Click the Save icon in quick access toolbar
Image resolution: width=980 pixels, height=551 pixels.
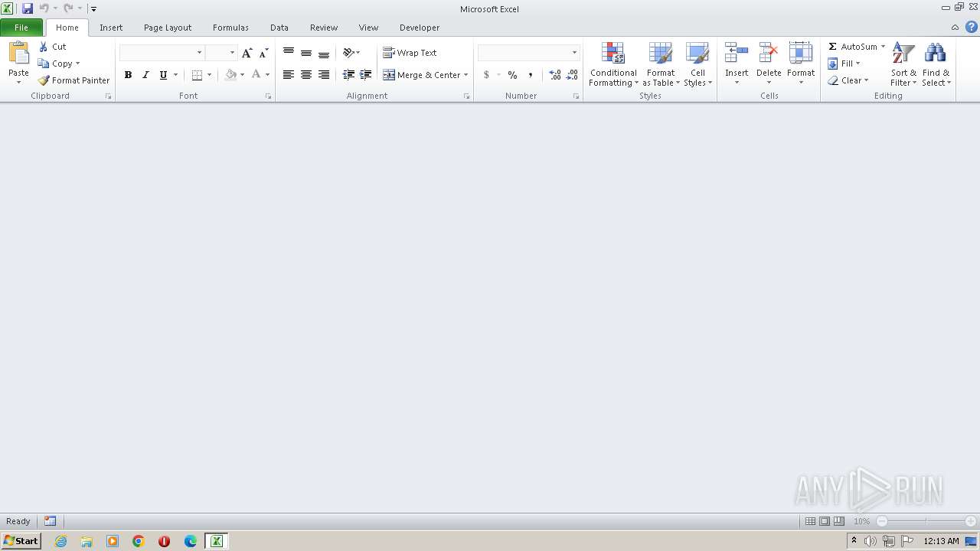(28, 8)
